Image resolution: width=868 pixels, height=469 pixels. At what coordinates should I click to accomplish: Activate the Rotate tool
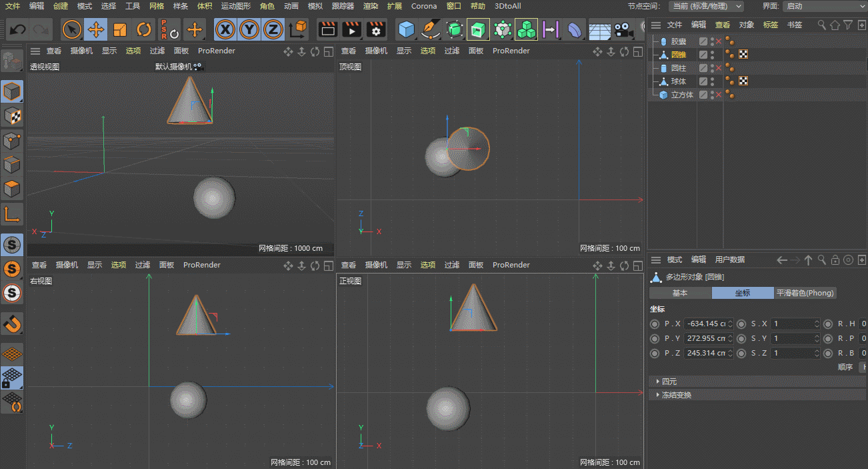tap(143, 29)
